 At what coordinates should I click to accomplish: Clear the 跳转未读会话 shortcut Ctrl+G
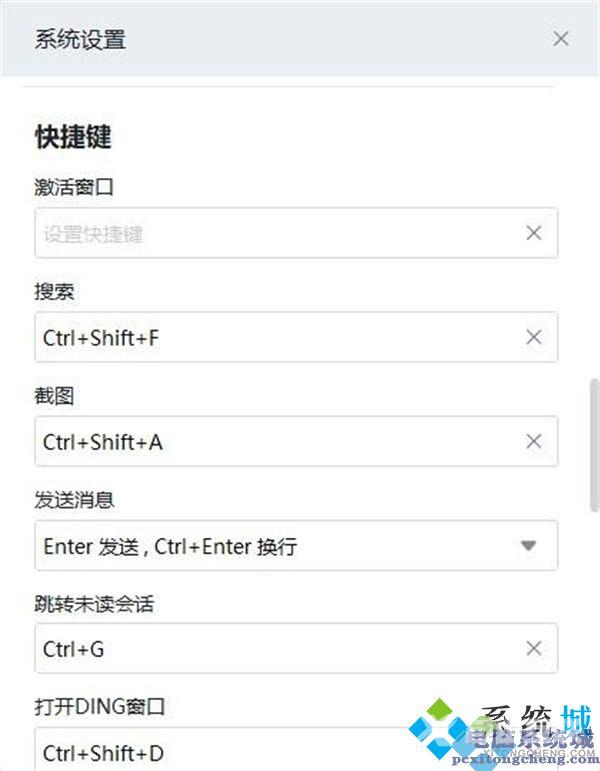(534, 649)
